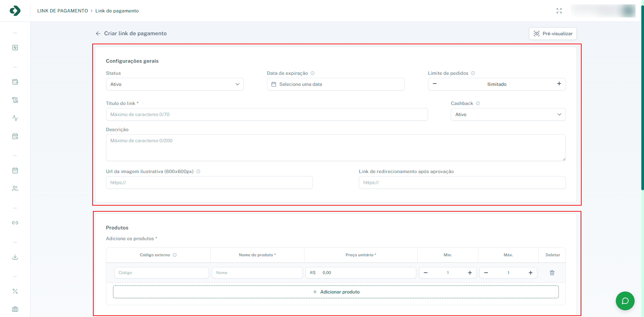Select the chain link icon in the sidebar

[x=15, y=222]
